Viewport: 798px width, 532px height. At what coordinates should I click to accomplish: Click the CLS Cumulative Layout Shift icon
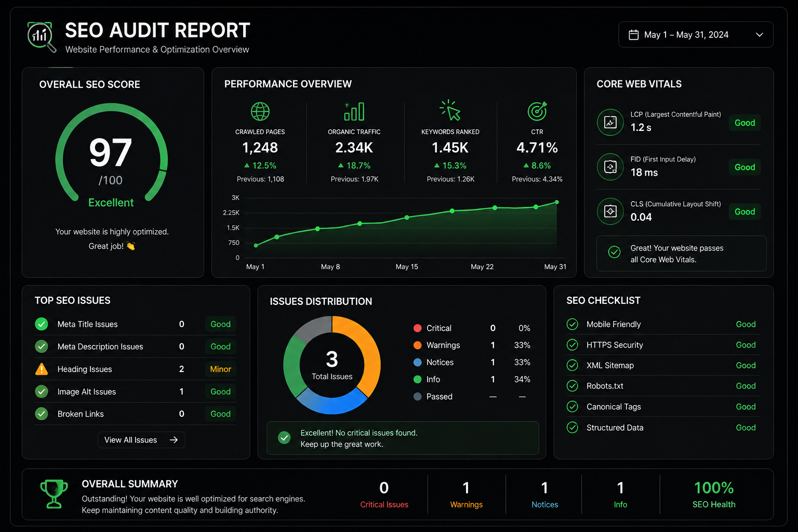610,211
